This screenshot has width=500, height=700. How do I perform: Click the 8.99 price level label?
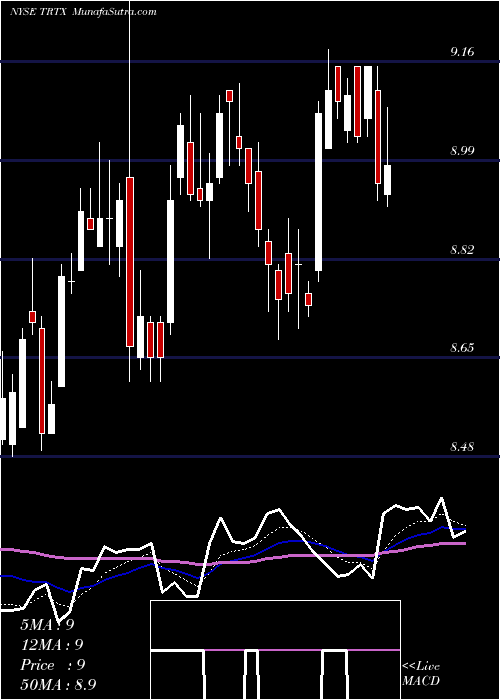click(462, 151)
